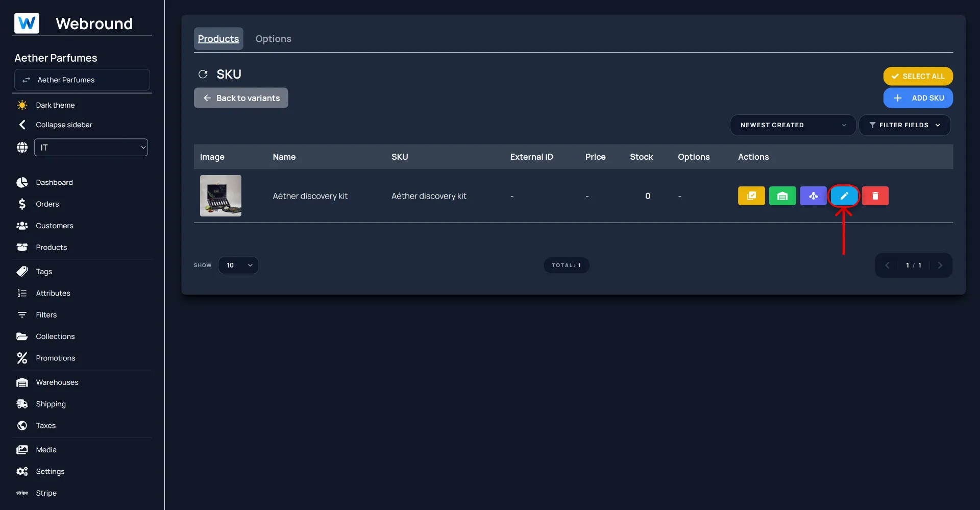Viewport: 980px width, 510px height.
Task: Click the green warehouse action icon
Action: click(782, 196)
